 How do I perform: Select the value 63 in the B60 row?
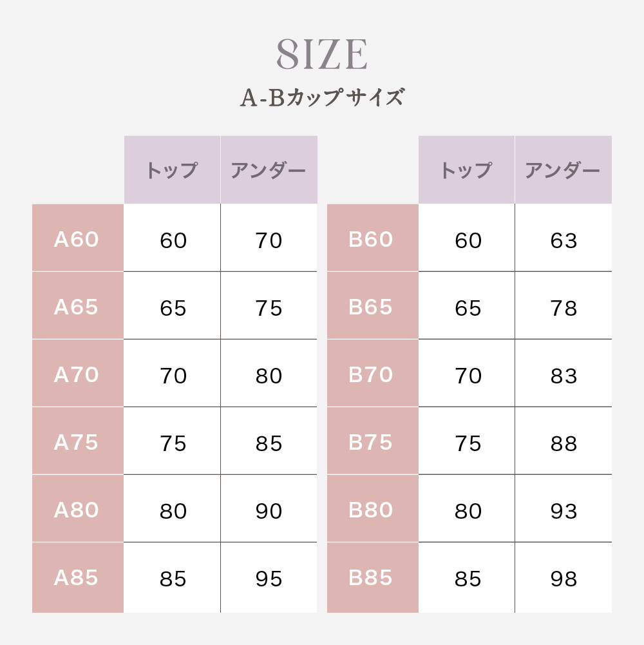[563, 240]
